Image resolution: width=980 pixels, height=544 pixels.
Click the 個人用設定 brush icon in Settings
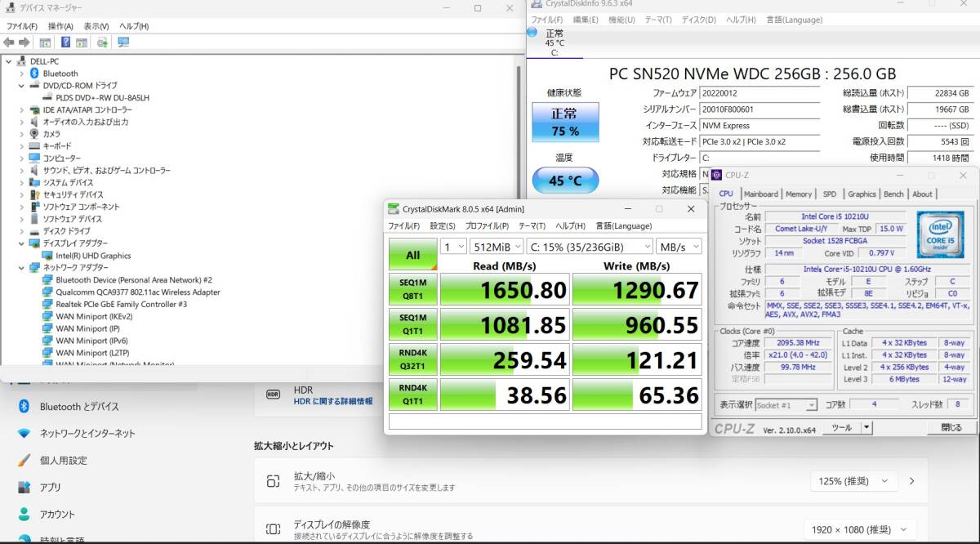[x=24, y=460]
